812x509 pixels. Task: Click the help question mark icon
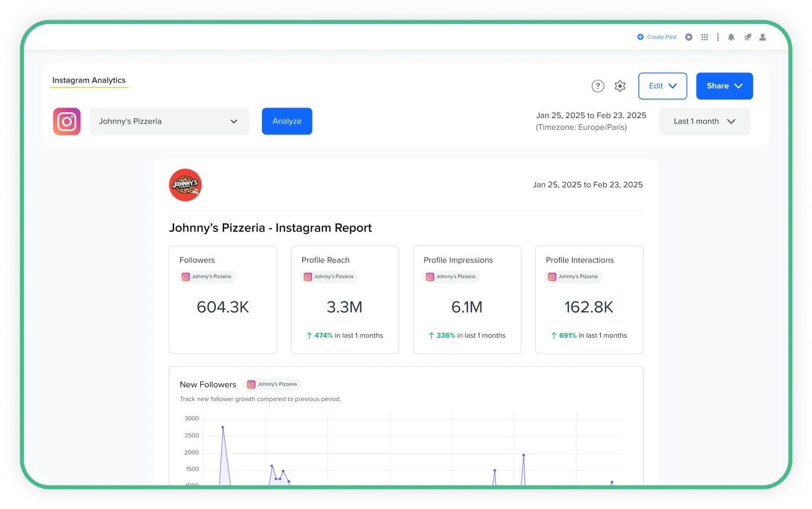point(598,86)
